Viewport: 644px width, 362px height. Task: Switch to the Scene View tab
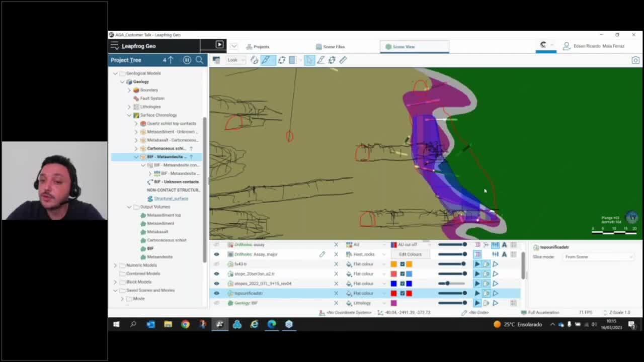pos(414,47)
